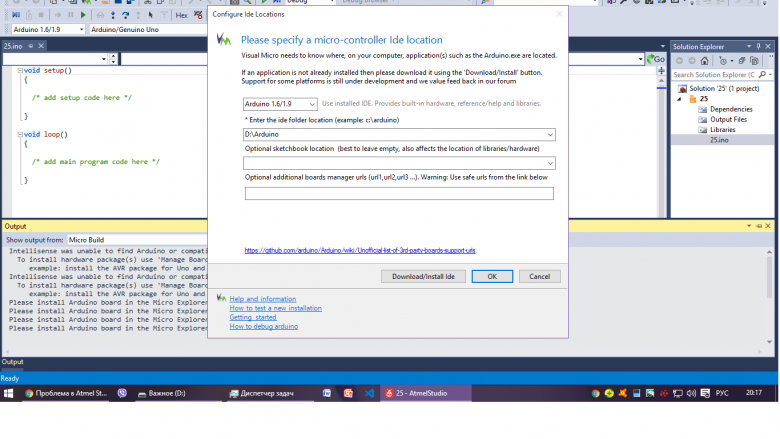Pin the 25.ino tab
This screenshot has height=439, width=780.
tap(31, 46)
